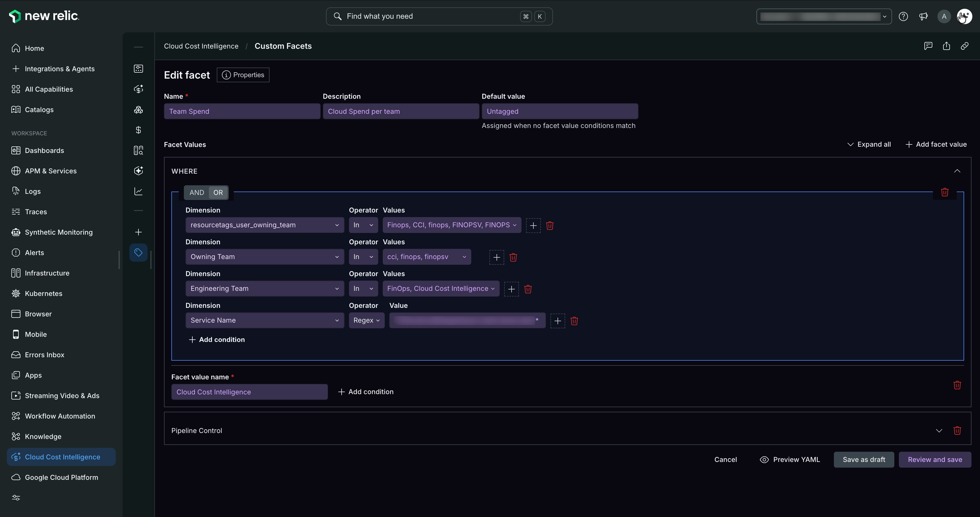
Task: Click Review and save
Action: pyautogui.click(x=935, y=460)
